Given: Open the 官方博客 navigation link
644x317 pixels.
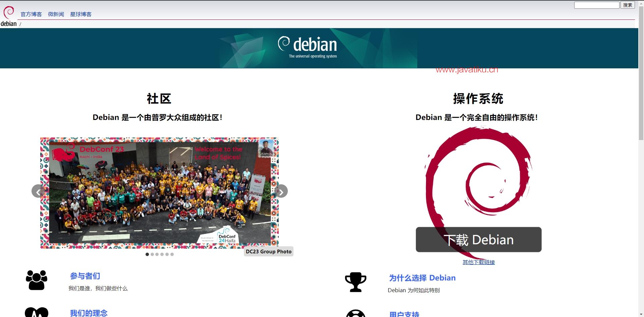Looking at the screenshot, I should pyautogui.click(x=31, y=14).
